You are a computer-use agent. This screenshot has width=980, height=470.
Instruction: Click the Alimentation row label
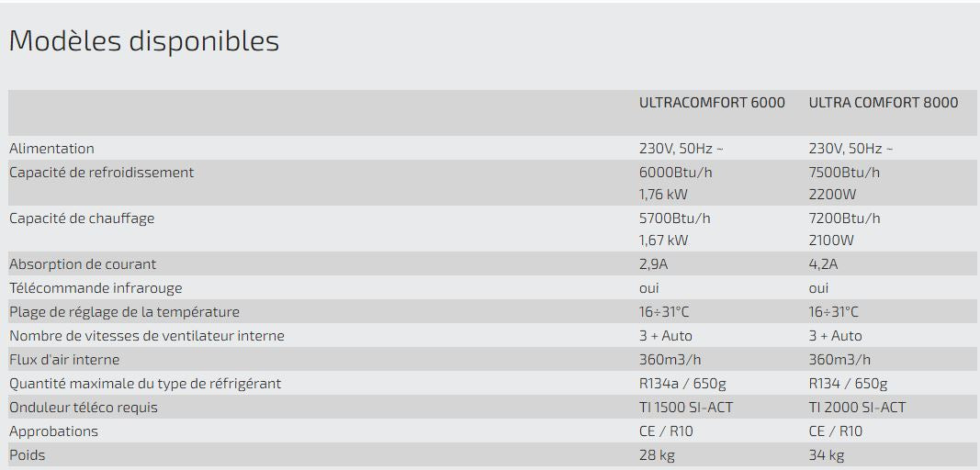(x=51, y=149)
